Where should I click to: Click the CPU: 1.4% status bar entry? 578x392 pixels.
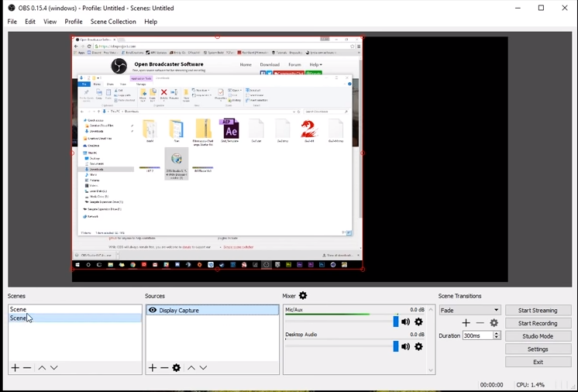[530, 384]
